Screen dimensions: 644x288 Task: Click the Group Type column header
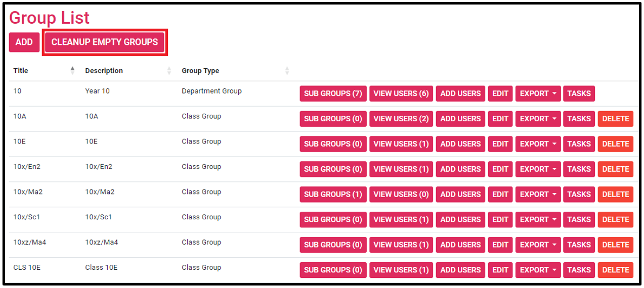(200, 71)
